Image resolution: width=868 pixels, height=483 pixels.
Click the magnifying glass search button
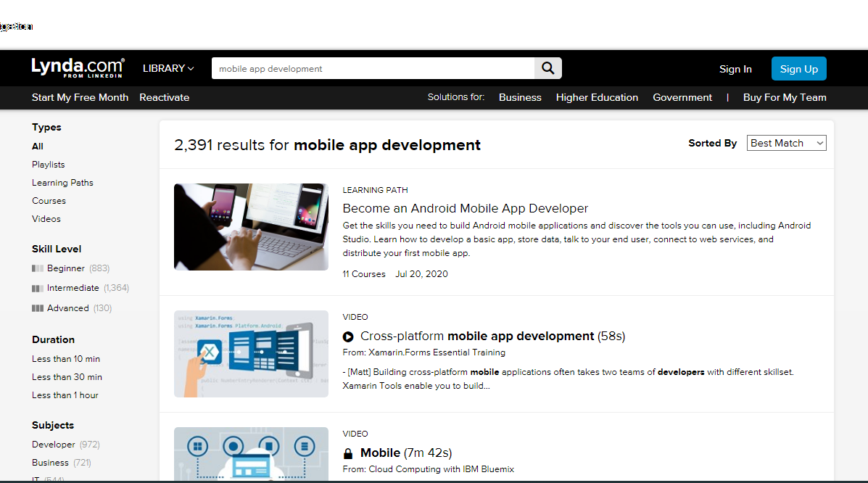coord(548,68)
